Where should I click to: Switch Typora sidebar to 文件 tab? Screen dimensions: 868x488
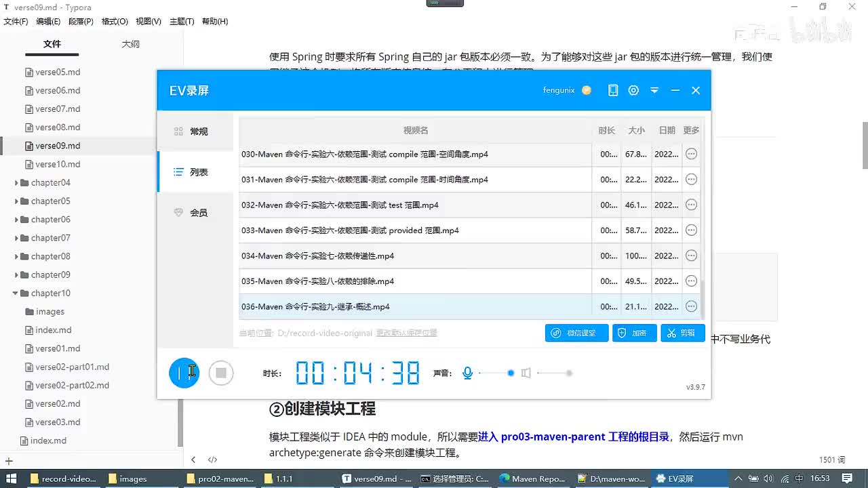pyautogui.click(x=52, y=44)
